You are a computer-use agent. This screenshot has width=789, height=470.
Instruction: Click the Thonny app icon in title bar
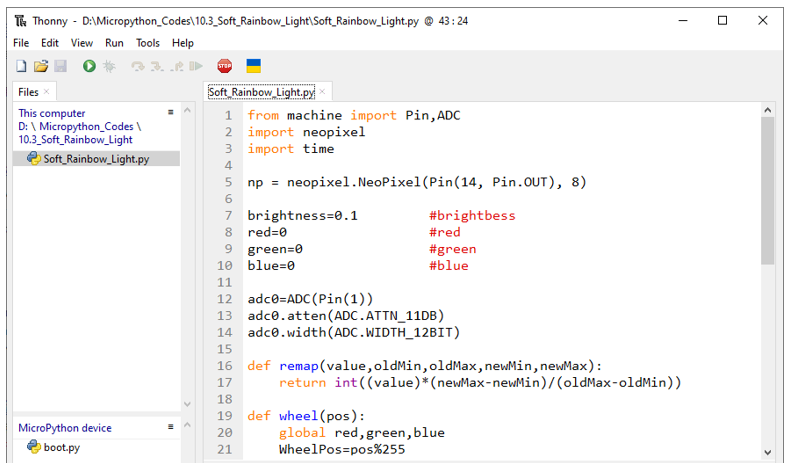pyautogui.click(x=21, y=21)
